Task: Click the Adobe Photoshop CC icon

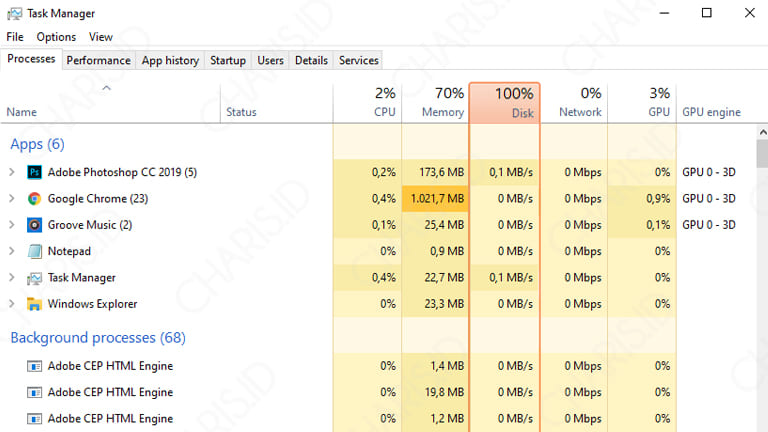Action: [x=34, y=172]
